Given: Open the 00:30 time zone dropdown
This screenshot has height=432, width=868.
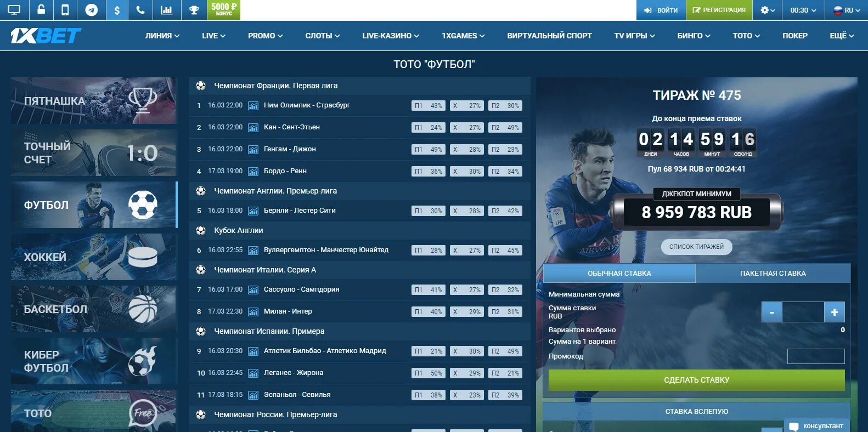Looking at the screenshot, I should click(803, 10).
